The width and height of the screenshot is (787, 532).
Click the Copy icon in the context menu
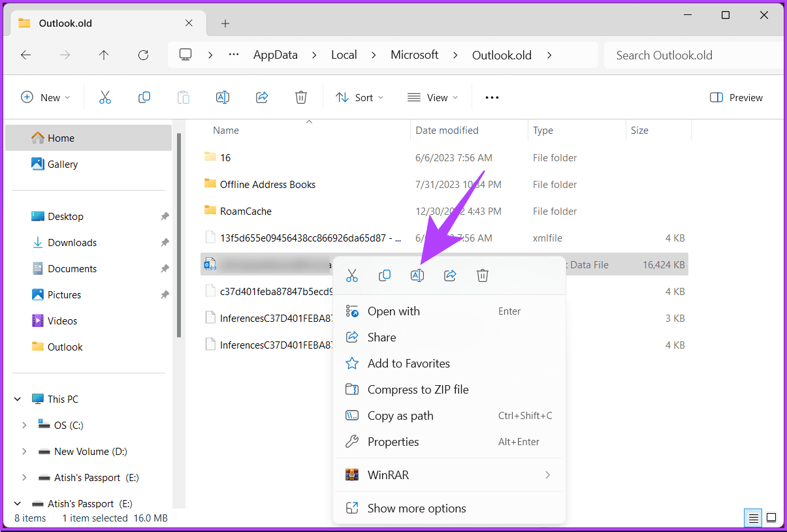385,275
